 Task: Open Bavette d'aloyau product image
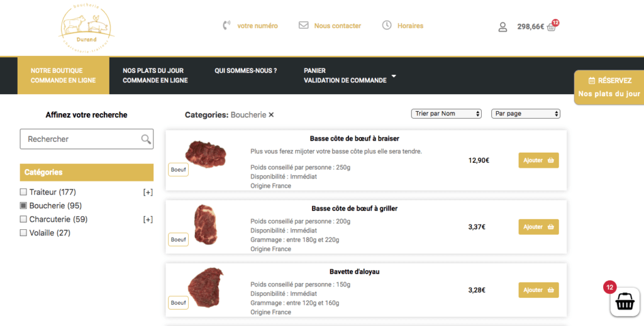tap(206, 288)
